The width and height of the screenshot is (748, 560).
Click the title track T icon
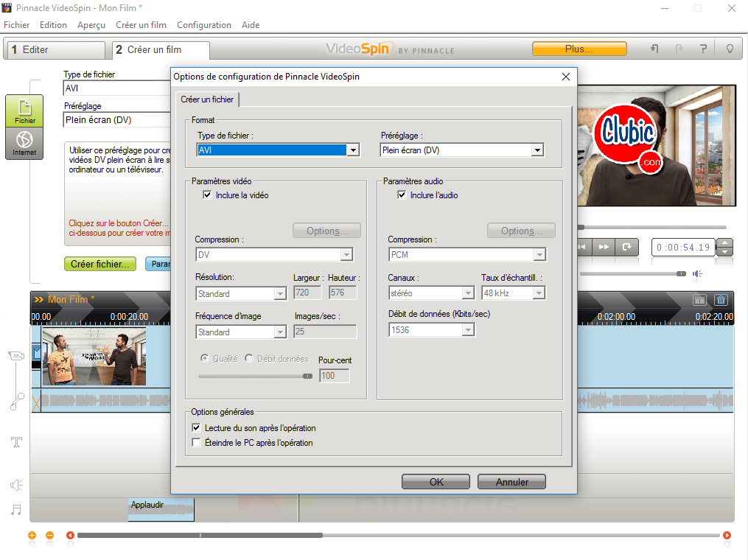pyautogui.click(x=16, y=442)
